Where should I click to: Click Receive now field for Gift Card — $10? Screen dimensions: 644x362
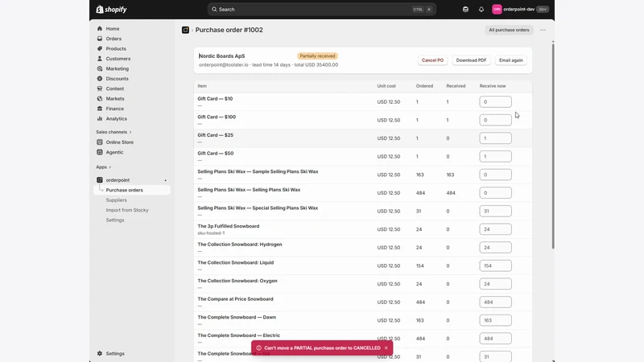[495, 102]
